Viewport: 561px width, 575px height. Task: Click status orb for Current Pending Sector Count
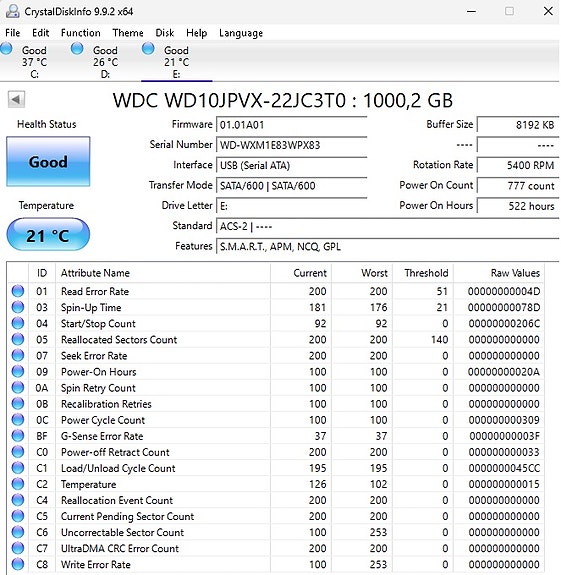point(18,516)
